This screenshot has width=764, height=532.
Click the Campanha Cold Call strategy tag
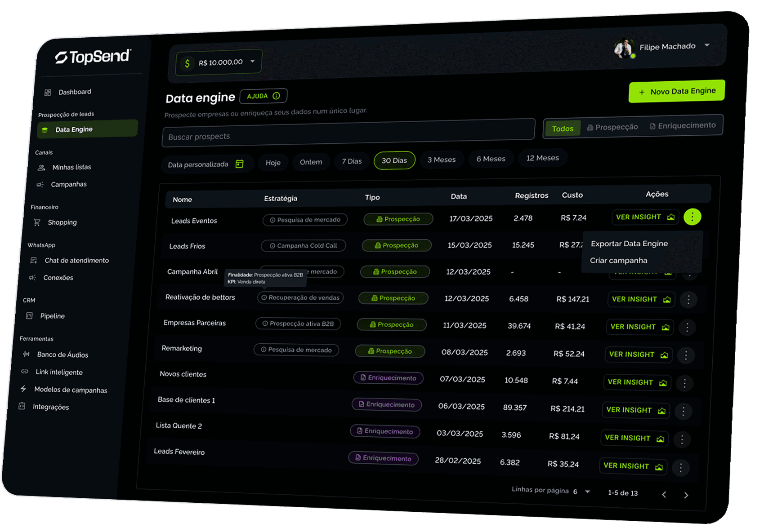pyautogui.click(x=304, y=246)
